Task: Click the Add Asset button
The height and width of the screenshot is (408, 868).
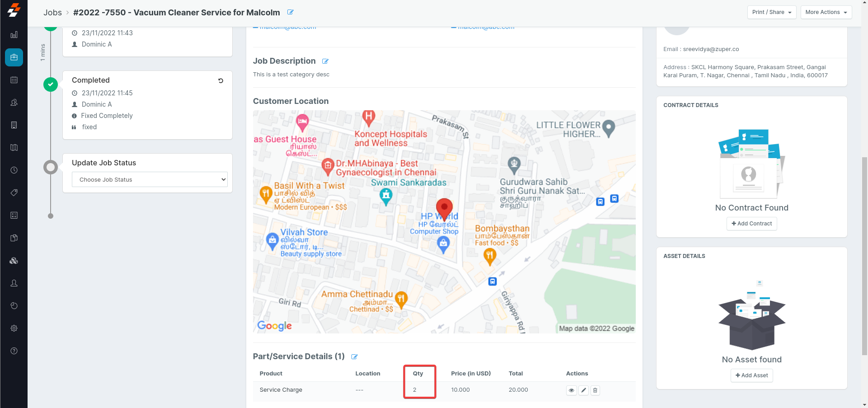Action: [752, 375]
